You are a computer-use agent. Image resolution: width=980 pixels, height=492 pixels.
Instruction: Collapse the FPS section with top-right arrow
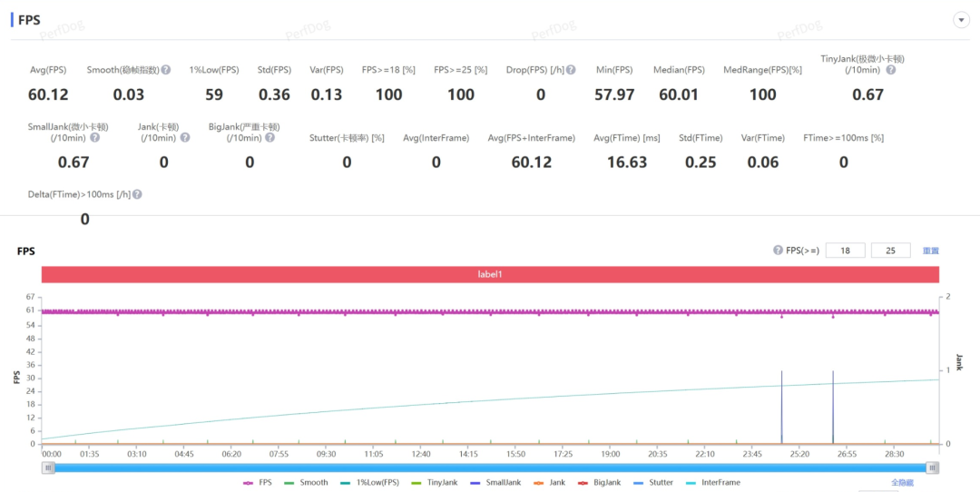[961, 20]
